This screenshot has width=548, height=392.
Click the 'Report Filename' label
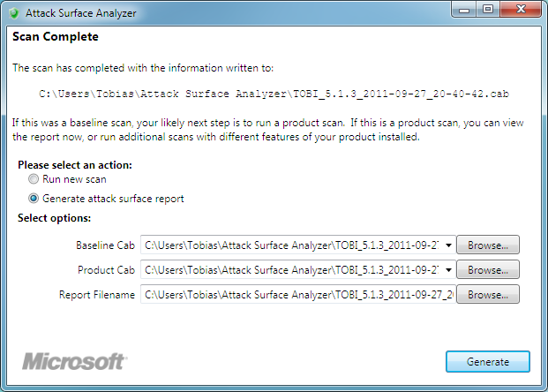[97, 295]
